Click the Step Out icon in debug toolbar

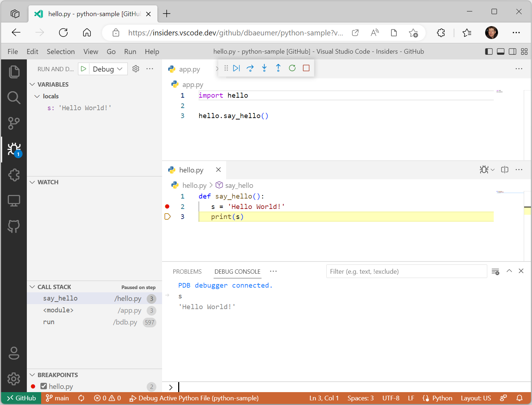coord(278,68)
